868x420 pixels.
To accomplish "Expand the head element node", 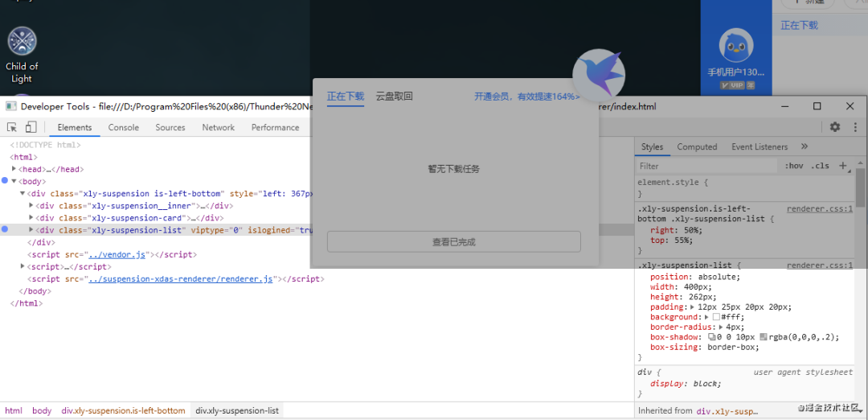I will click(x=14, y=168).
